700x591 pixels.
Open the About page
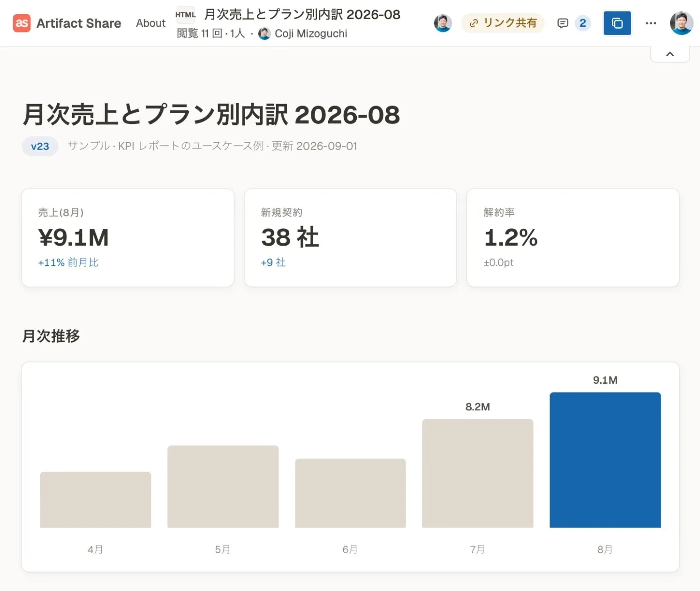tap(151, 23)
